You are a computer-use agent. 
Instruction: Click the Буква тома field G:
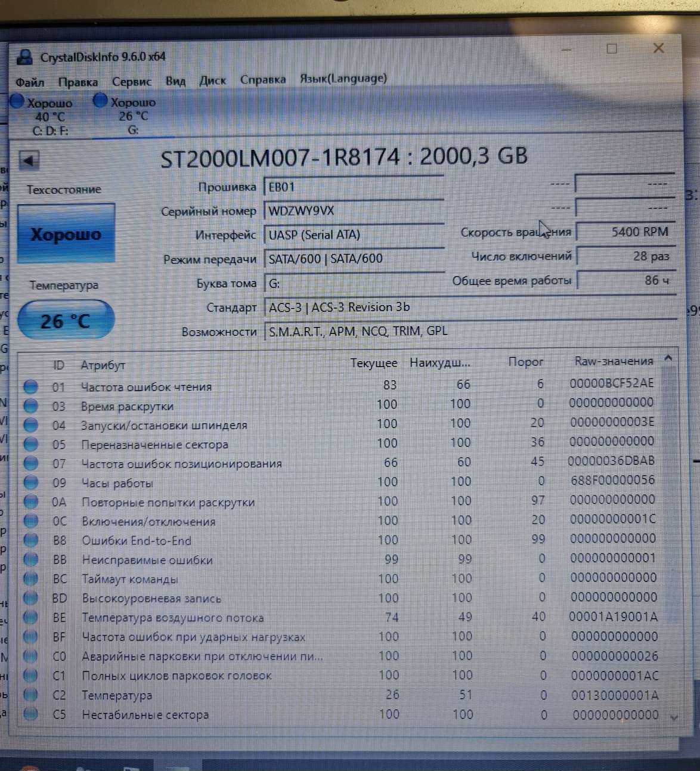pyautogui.click(x=354, y=283)
